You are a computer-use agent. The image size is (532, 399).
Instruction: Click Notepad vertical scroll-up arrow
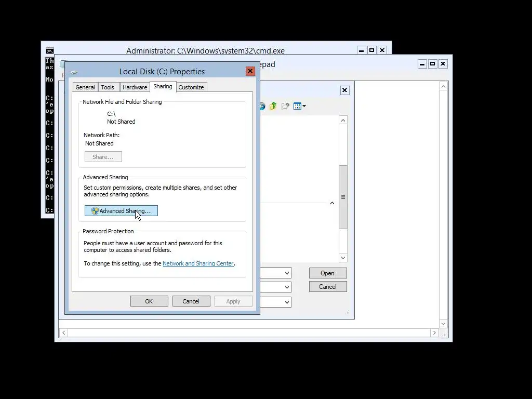pyautogui.click(x=444, y=87)
